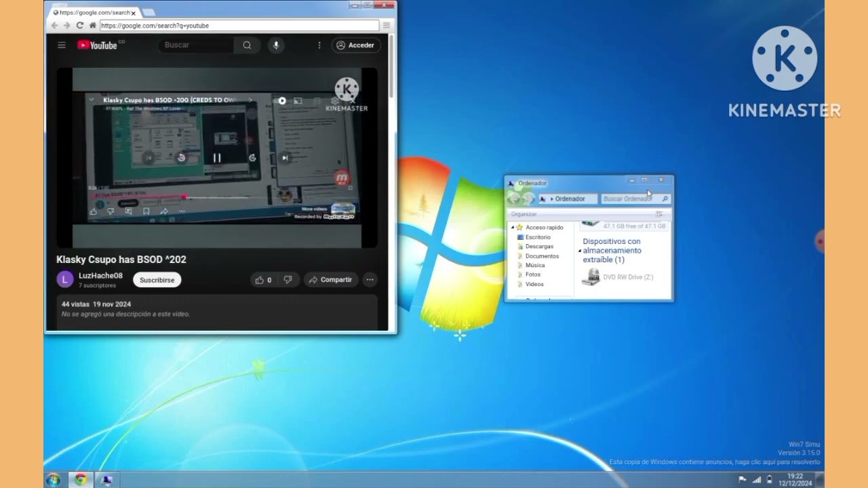Screen dimensions: 868x488
Task: Open the Action Center flag icon
Action: [x=743, y=480]
